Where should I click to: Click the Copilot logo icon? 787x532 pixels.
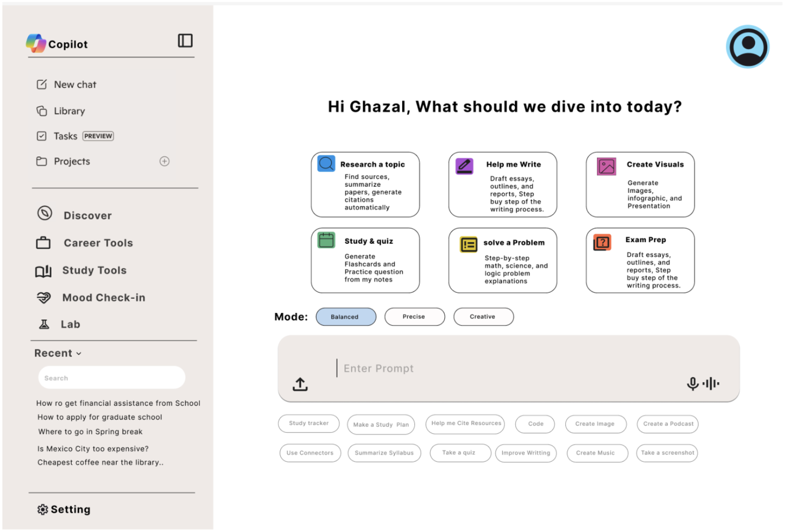click(36, 43)
